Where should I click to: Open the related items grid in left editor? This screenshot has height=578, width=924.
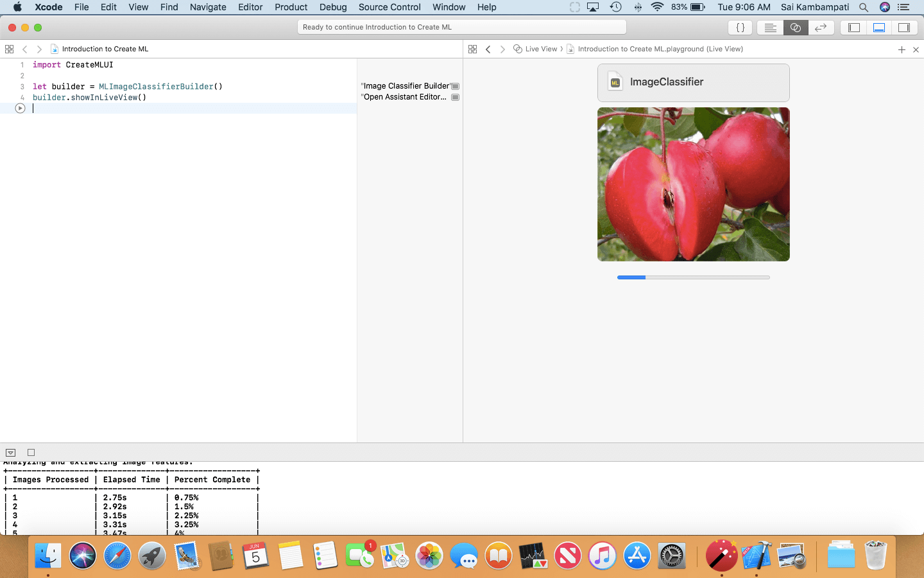(9, 49)
